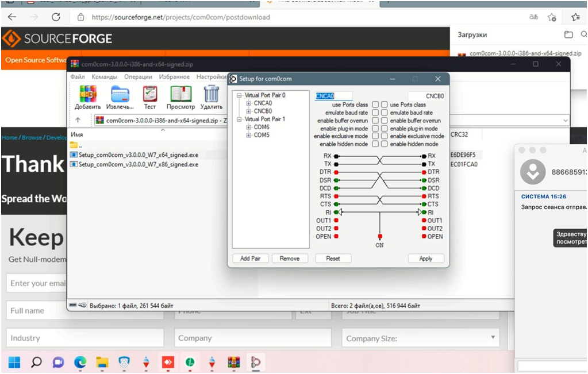This screenshot has height=374, width=588.
Task: Click browser back arrow
Action: point(12,17)
